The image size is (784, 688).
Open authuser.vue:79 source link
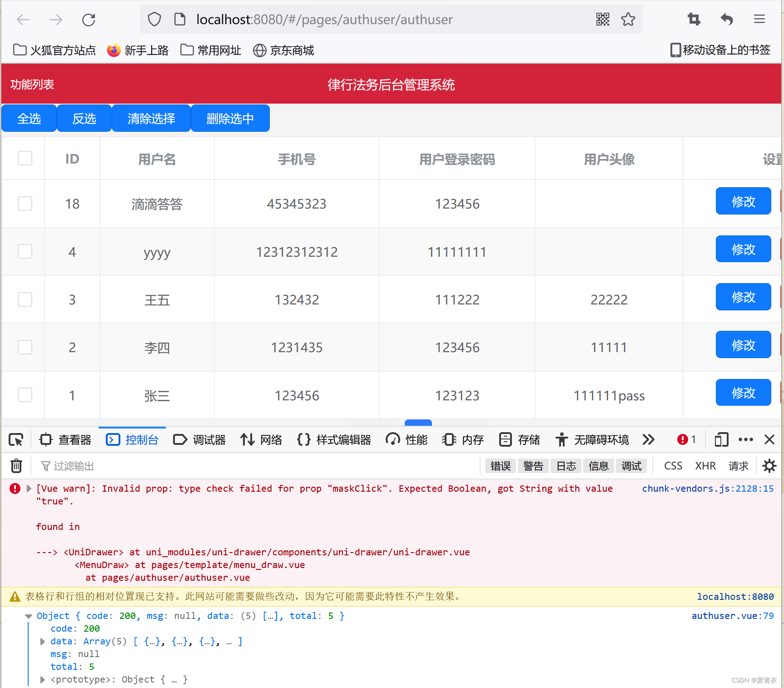point(733,616)
